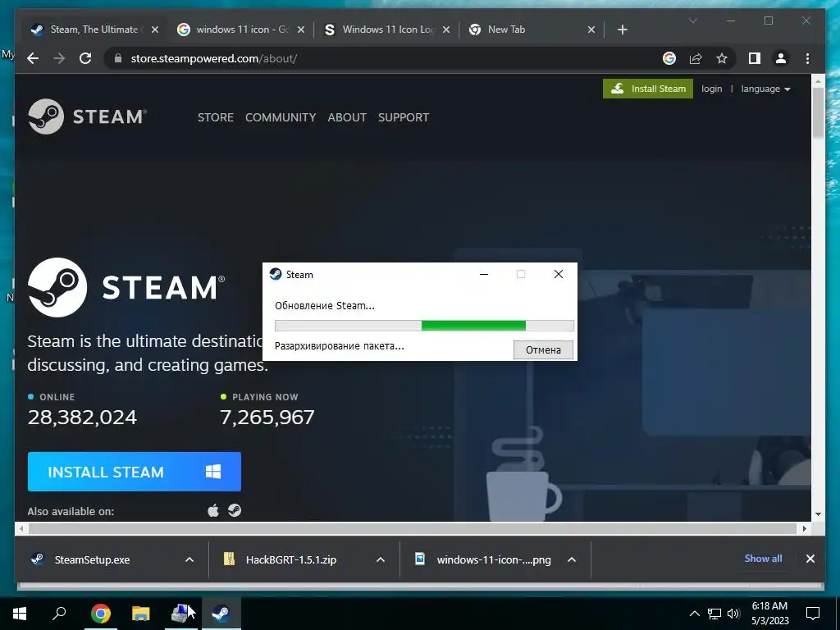Open the SUPPORT menu item
Viewport: 840px width, 630px height.
pyautogui.click(x=404, y=117)
